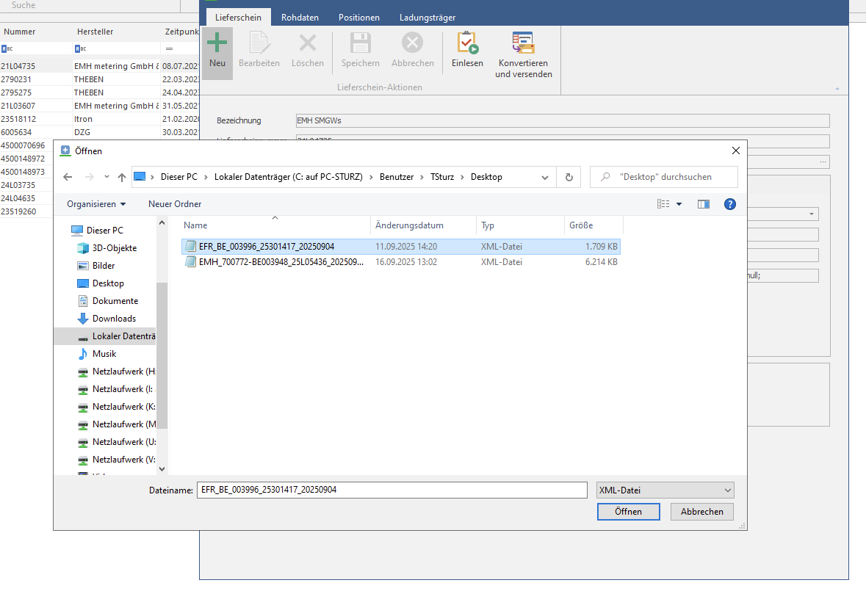Image resolution: width=866 pixels, height=616 pixels.
Task: Open the XML-Datei file type dropdown
Action: (665, 490)
